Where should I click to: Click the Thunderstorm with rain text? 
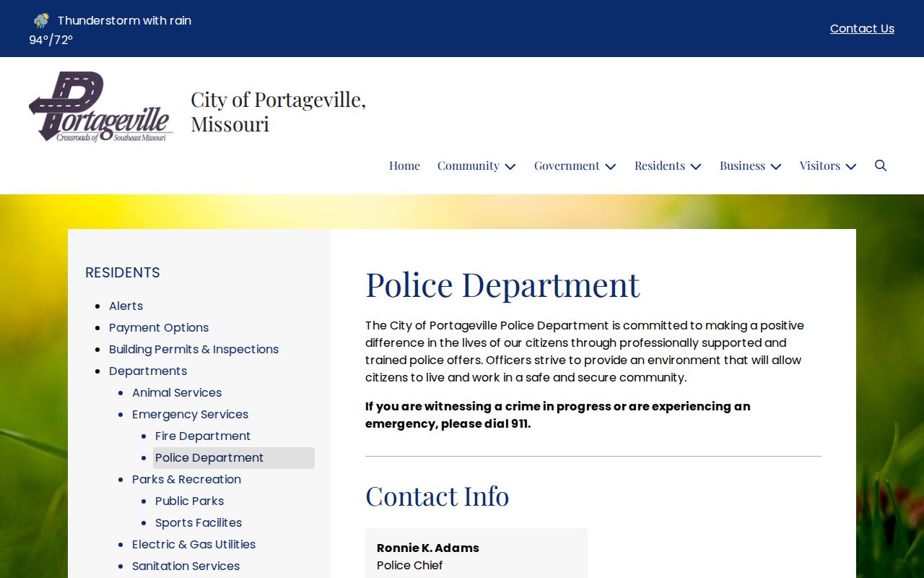(124, 20)
